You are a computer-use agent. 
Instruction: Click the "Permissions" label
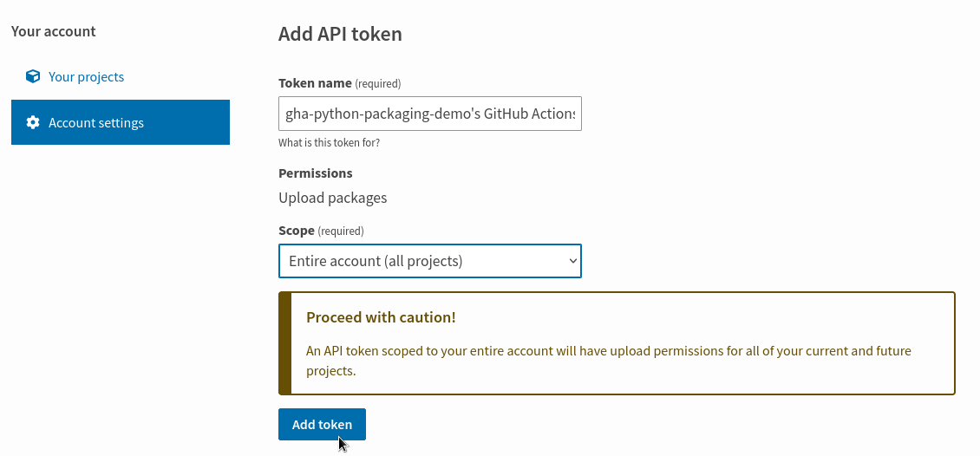click(316, 173)
